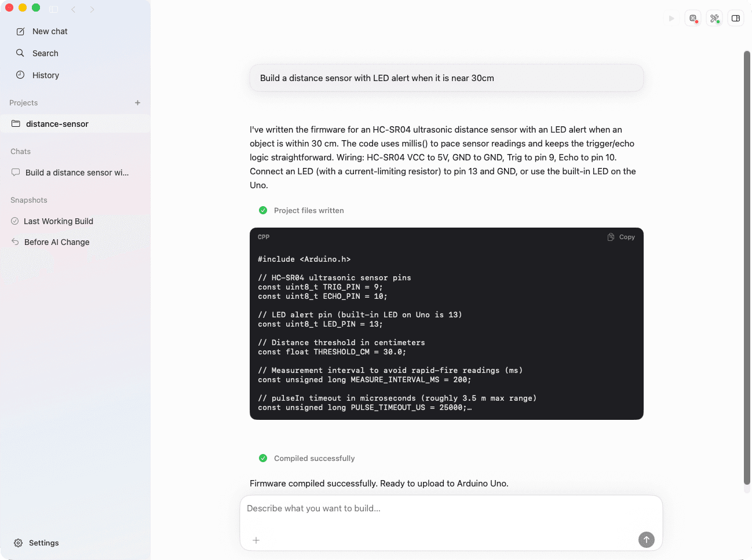This screenshot has height=560, width=752.
Task: Click the Settings gear icon
Action: pos(19,543)
